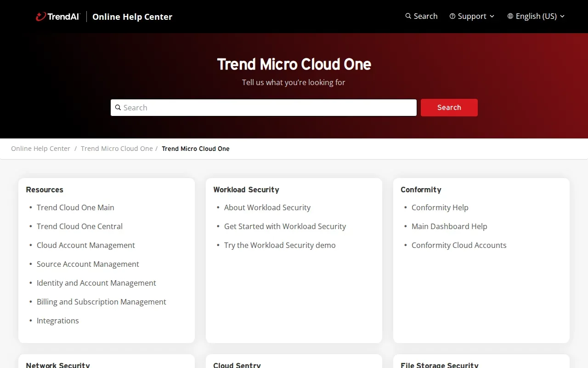The image size is (588, 368).
Task: Click the Conformity card heading
Action: [x=421, y=190]
